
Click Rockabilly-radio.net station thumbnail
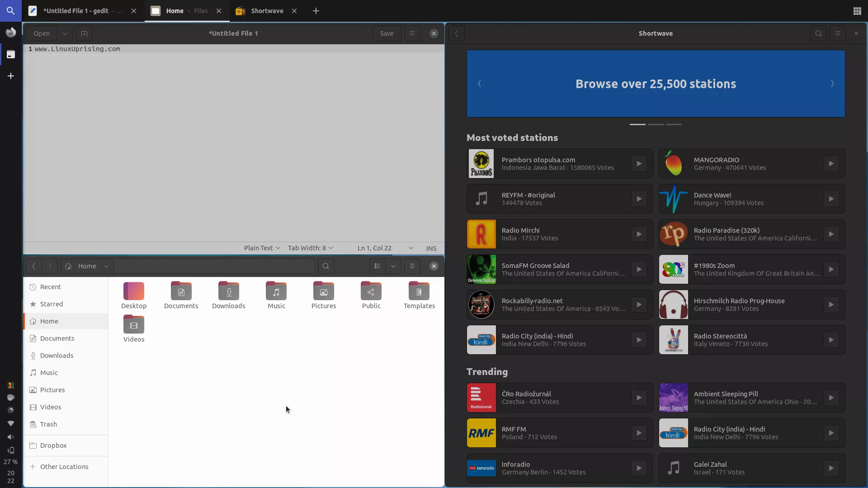click(481, 305)
